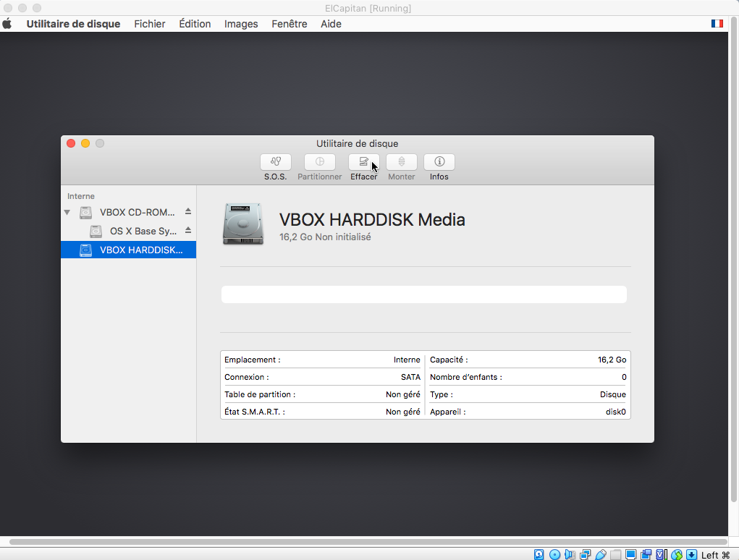Open the Images menu
This screenshot has height=560, width=739.
241,24
